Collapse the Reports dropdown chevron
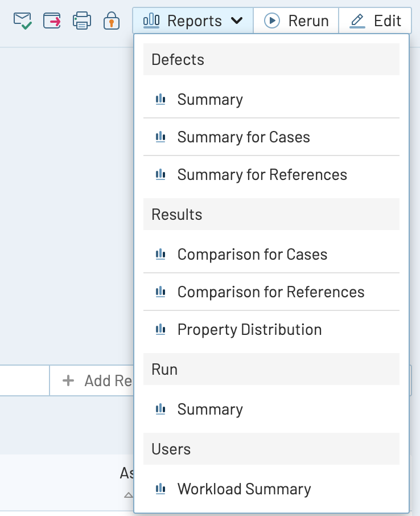Viewport: 420px width, 516px height. point(237,21)
